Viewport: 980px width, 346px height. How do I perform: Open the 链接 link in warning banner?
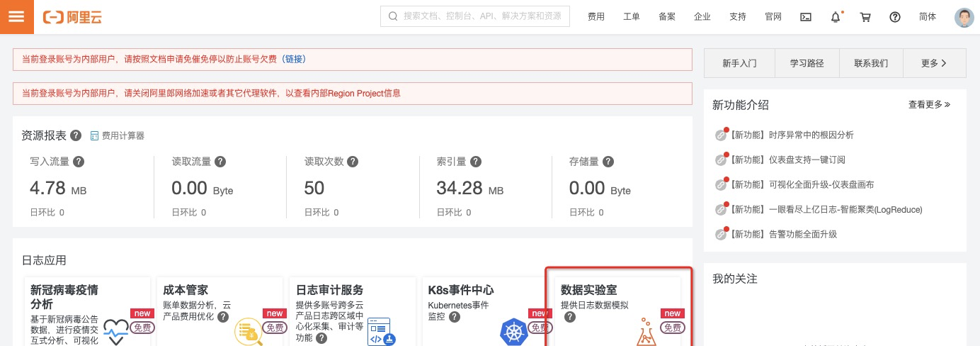[294, 59]
